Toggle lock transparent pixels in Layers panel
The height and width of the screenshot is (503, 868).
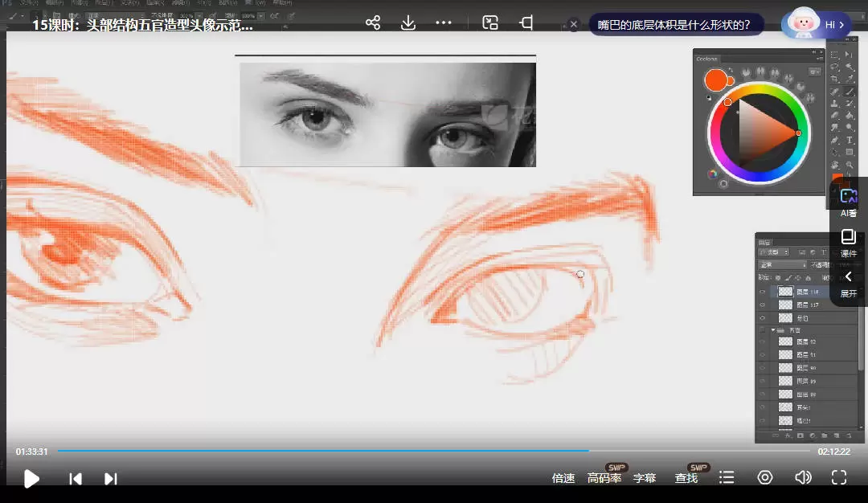tap(778, 278)
